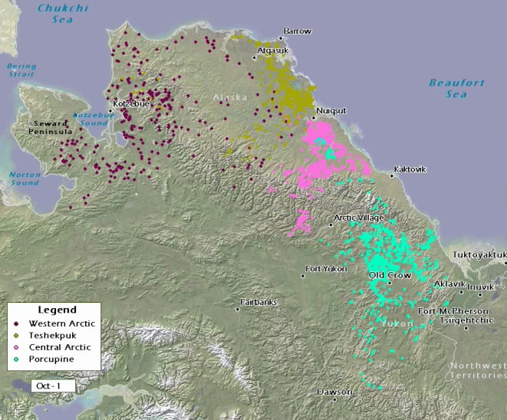Viewport: 507px width, 420px height.
Task: Click the Arctic Village label
Action: click(x=359, y=218)
